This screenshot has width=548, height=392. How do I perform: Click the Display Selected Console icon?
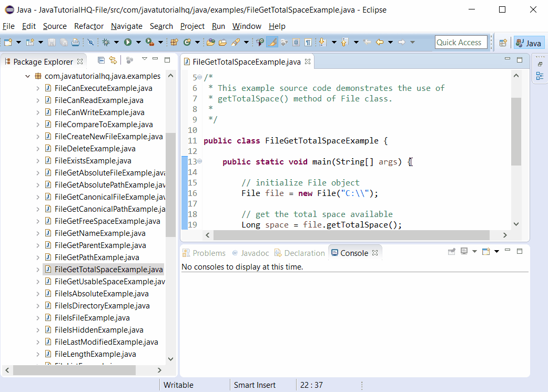click(464, 251)
